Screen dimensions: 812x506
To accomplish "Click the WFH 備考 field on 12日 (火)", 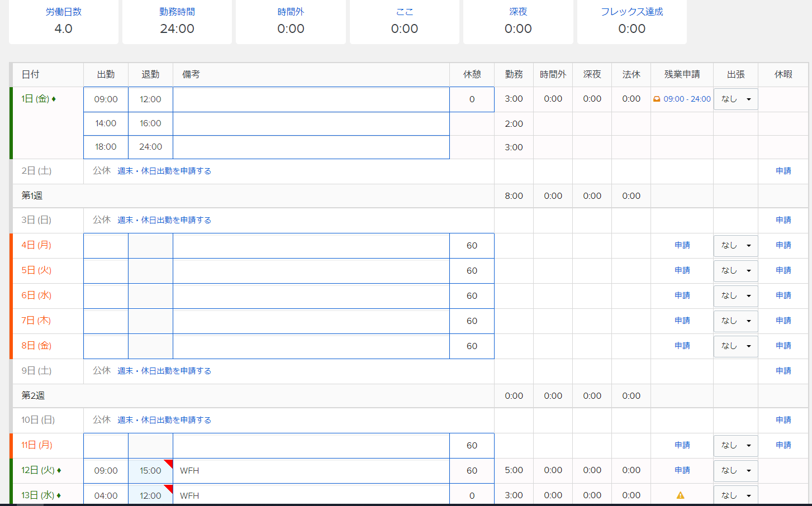I will [x=311, y=471].
